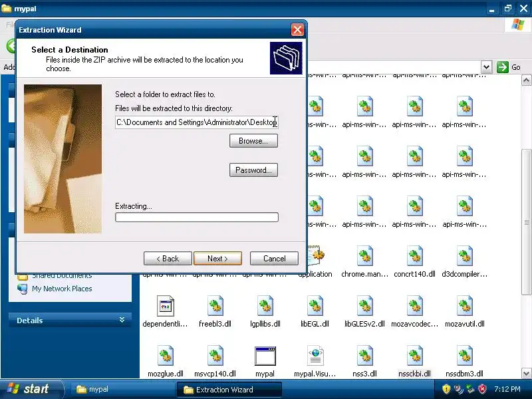The height and width of the screenshot is (399, 532).
Task: Select the mozavutil.dll file icon
Action: (x=464, y=306)
